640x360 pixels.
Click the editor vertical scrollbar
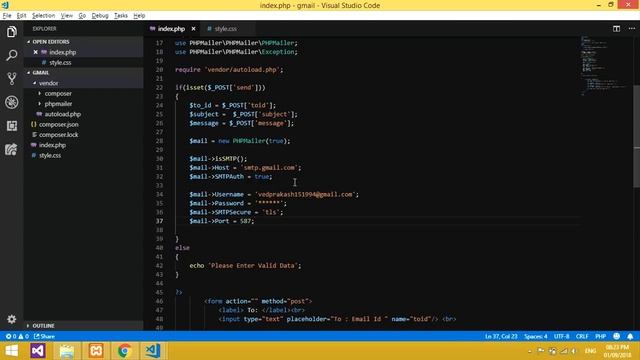[x=636, y=137]
